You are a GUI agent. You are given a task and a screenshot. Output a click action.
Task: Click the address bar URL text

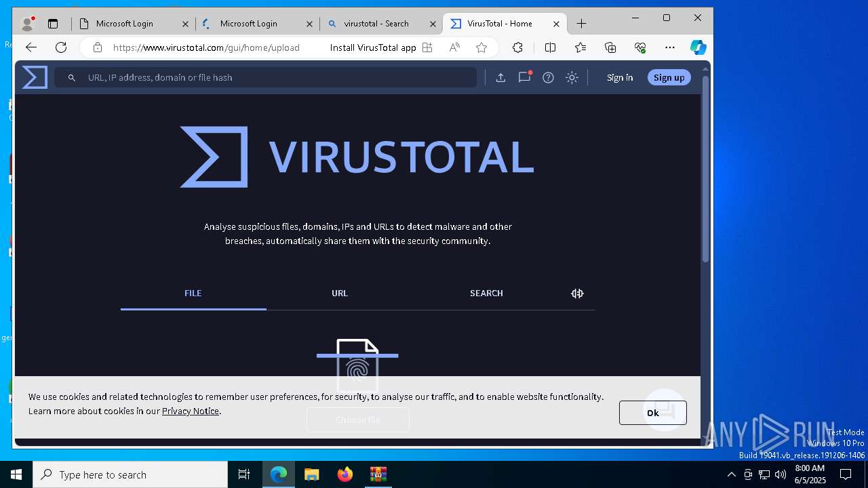pyautogui.click(x=206, y=47)
